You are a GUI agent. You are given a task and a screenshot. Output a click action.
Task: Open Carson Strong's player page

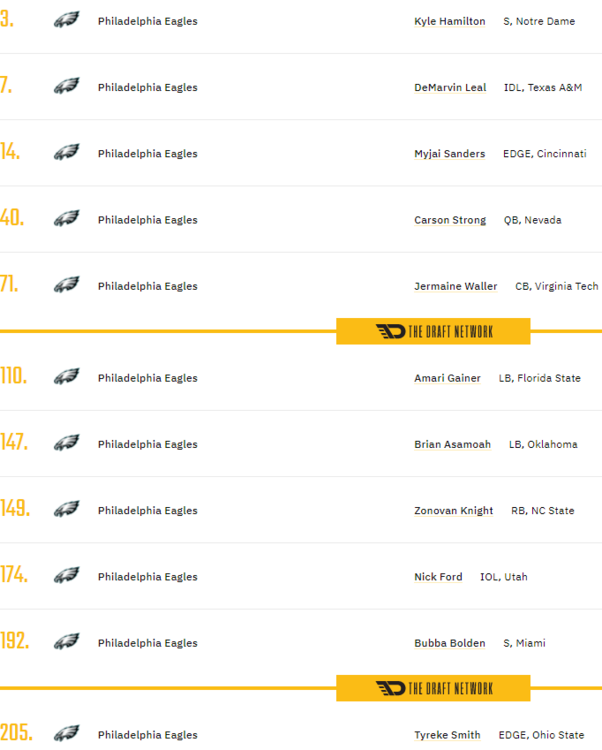point(450,220)
